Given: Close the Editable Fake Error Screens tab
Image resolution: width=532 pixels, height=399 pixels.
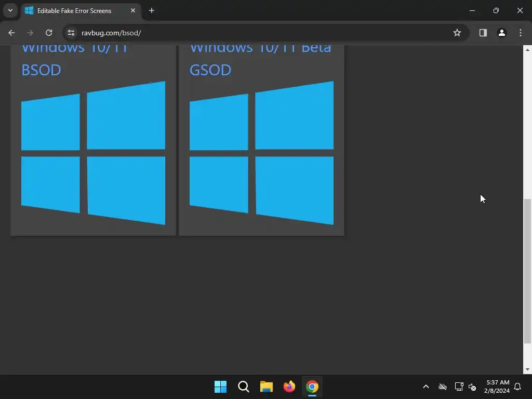Looking at the screenshot, I should point(133,10).
